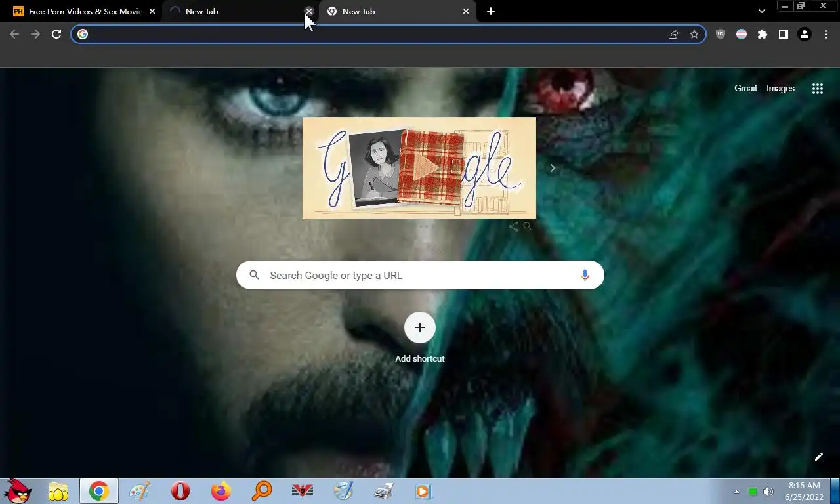
Task: Click the green tray status icon
Action: (753, 492)
